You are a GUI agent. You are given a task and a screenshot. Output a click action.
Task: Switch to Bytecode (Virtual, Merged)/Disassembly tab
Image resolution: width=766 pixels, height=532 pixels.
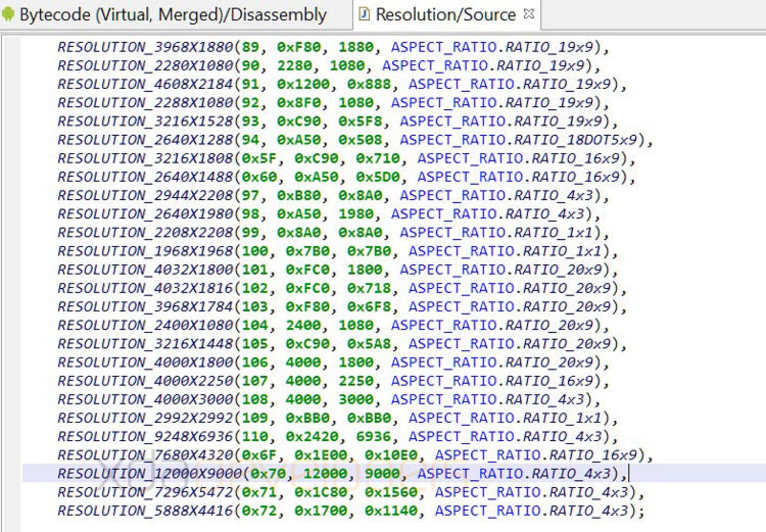click(173, 15)
